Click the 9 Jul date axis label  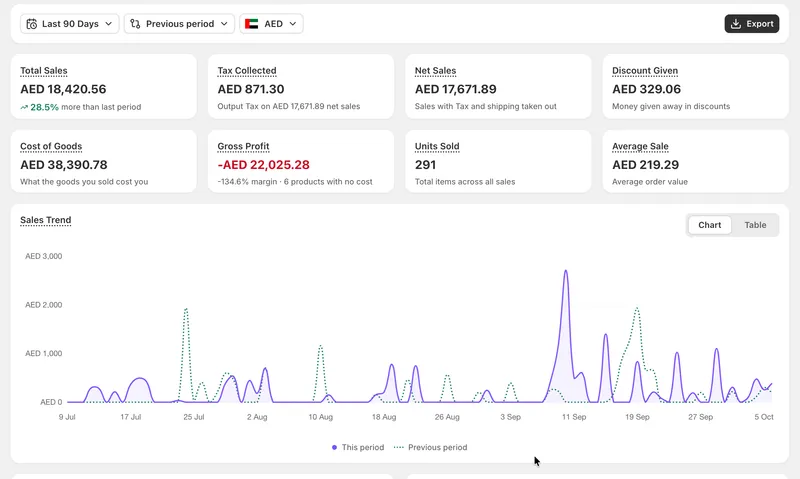pyautogui.click(x=67, y=417)
